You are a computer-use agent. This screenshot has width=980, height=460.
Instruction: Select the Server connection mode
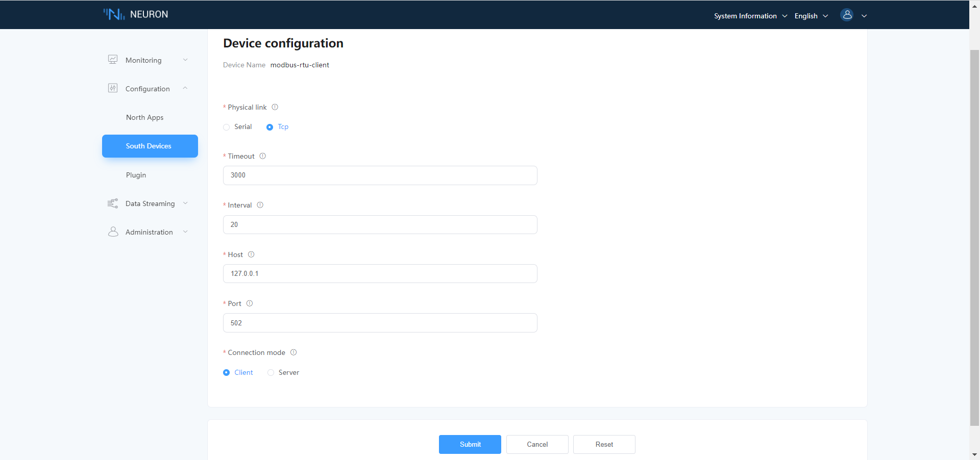pos(271,372)
